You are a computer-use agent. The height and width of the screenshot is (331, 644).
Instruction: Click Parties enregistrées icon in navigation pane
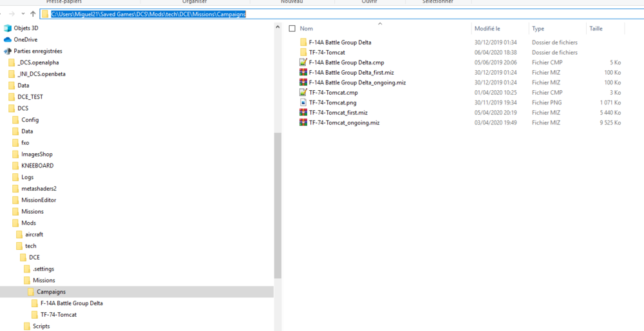click(8, 52)
